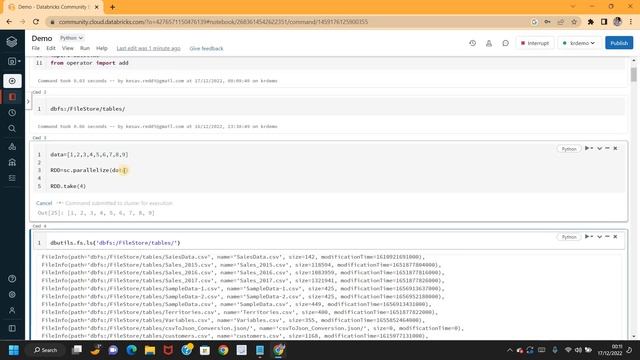
Task: Open the Help menu
Action: pyautogui.click(x=102, y=48)
